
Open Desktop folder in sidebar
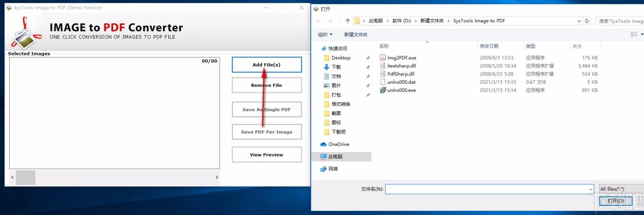pos(341,58)
